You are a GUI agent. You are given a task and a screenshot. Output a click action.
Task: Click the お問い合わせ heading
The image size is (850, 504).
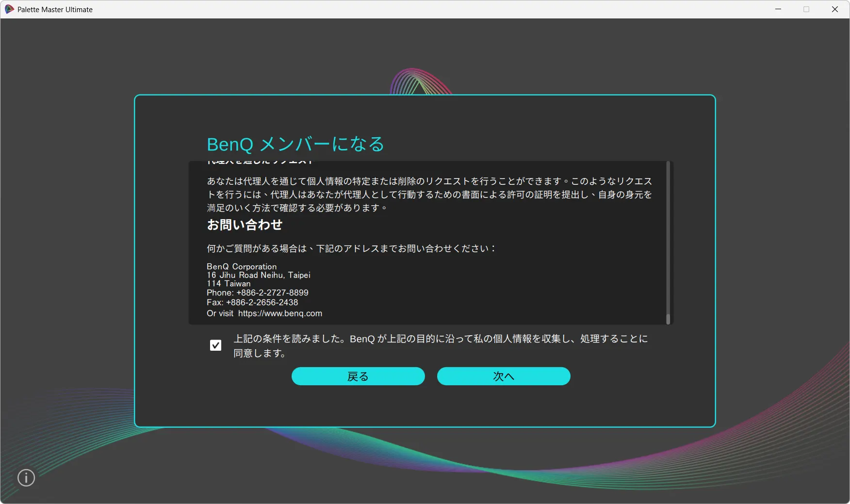point(245,225)
